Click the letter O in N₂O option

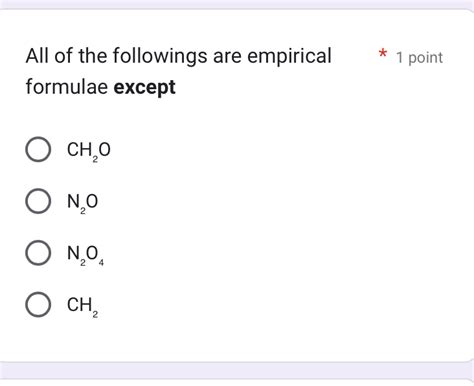coord(92,201)
